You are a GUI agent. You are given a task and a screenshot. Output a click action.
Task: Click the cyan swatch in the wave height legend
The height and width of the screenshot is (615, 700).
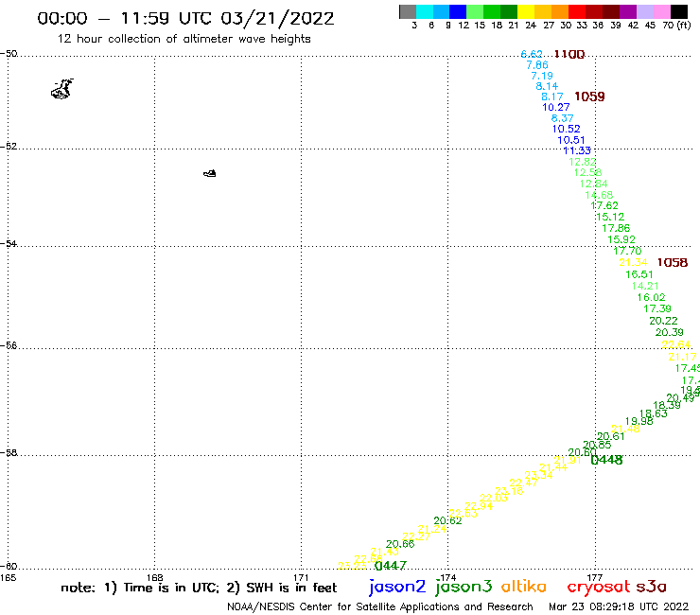425,11
